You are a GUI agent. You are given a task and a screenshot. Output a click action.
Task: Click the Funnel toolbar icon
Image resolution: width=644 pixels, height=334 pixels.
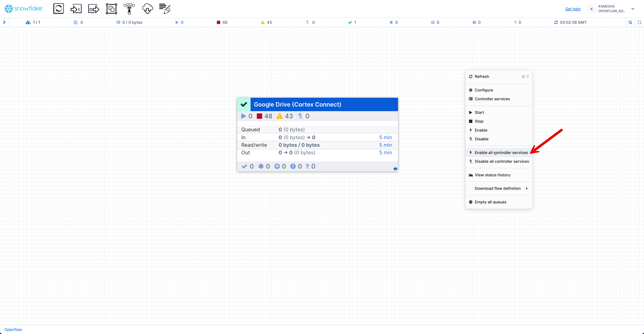[x=129, y=9]
